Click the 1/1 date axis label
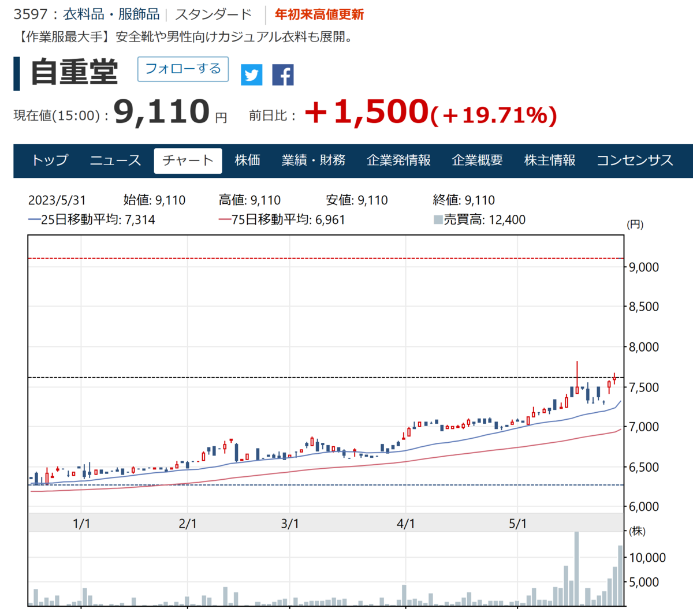The height and width of the screenshot is (616, 693). [x=81, y=524]
